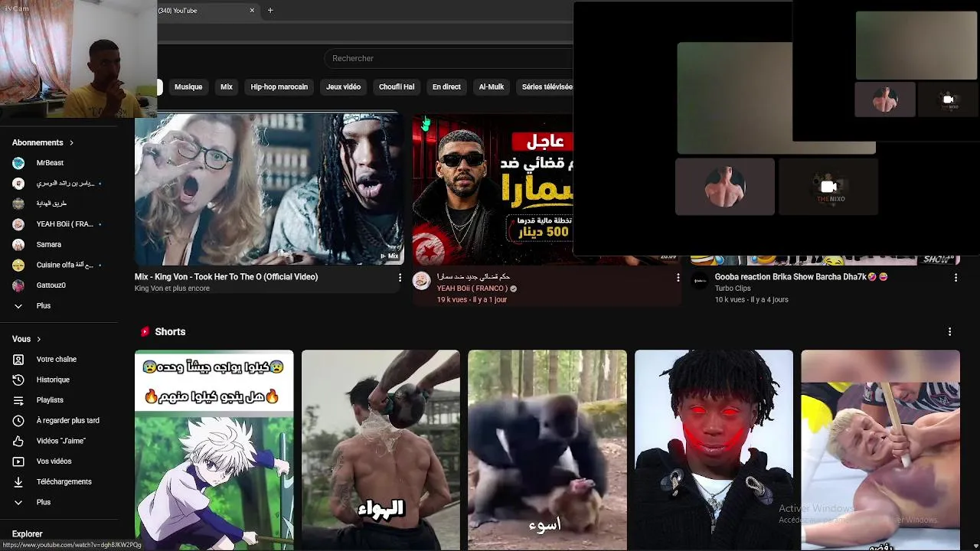The width and height of the screenshot is (980, 551).
Task: Click the MrBeast channel avatar icon
Action: click(18, 163)
